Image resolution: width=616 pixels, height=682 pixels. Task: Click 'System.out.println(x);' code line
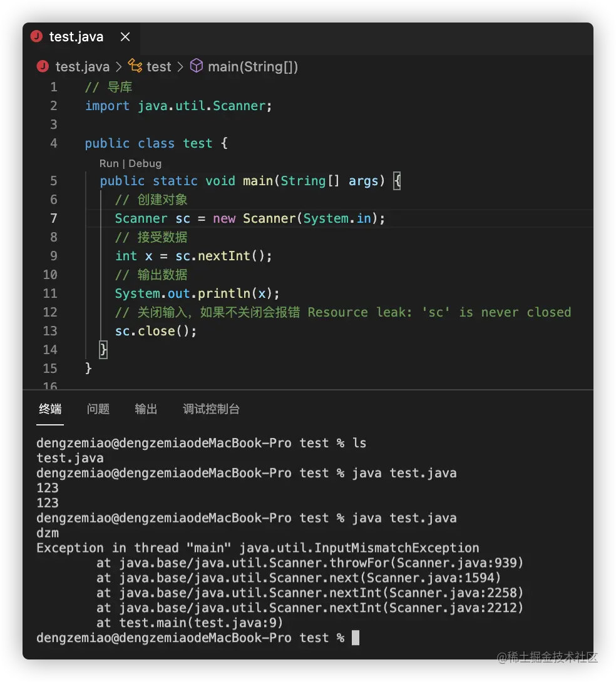point(197,293)
